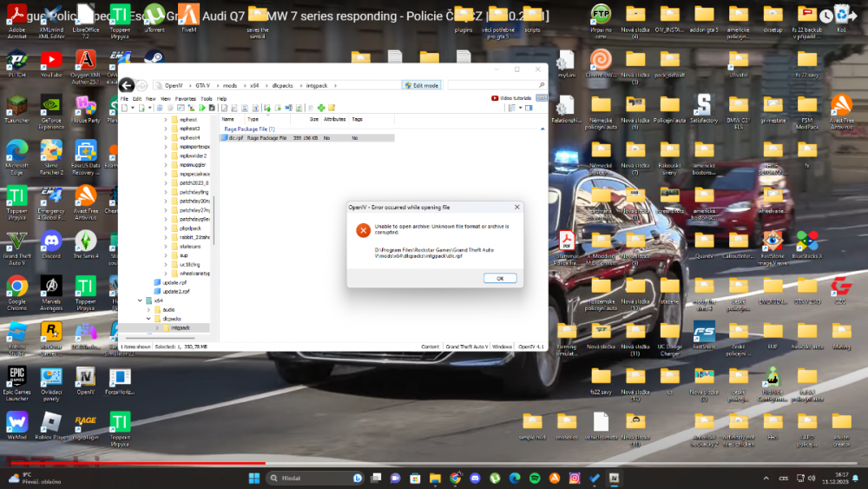Click the green plus add icon in toolbar
This screenshot has width=868, height=489.
pos(320,108)
